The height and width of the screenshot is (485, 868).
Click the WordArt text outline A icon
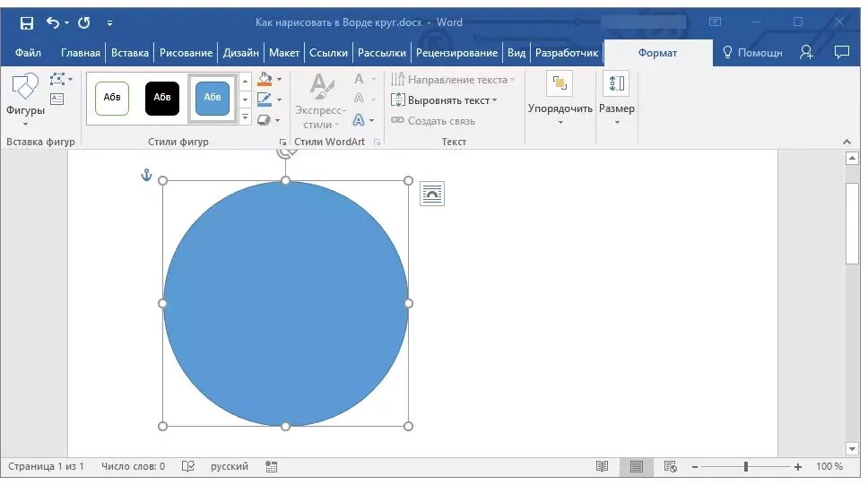360,99
